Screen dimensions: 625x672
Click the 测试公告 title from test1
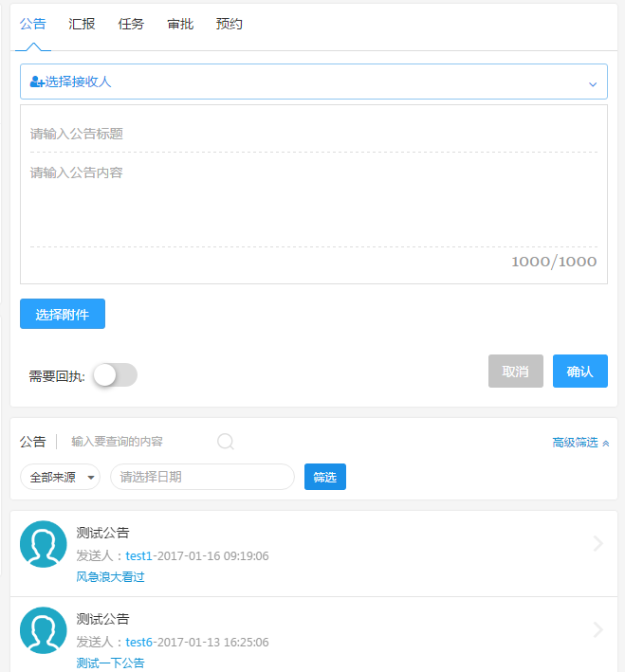pyautogui.click(x=103, y=533)
